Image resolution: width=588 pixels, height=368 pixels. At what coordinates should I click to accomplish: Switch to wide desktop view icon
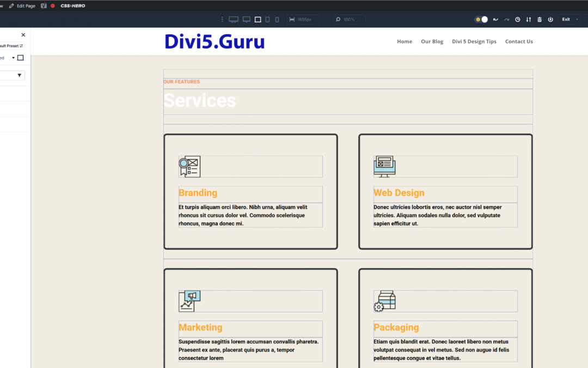[x=234, y=20]
